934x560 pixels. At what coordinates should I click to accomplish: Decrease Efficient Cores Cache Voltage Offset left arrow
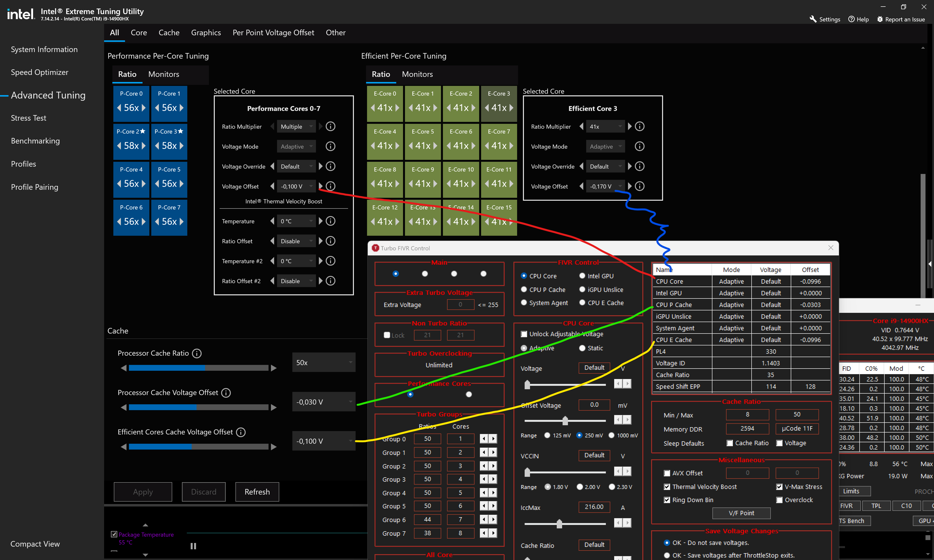pyautogui.click(x=123, y=447)
